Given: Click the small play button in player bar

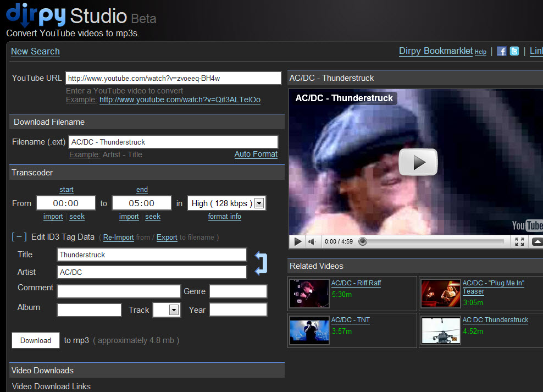Looking at the screenshot, I should (297, 241).
